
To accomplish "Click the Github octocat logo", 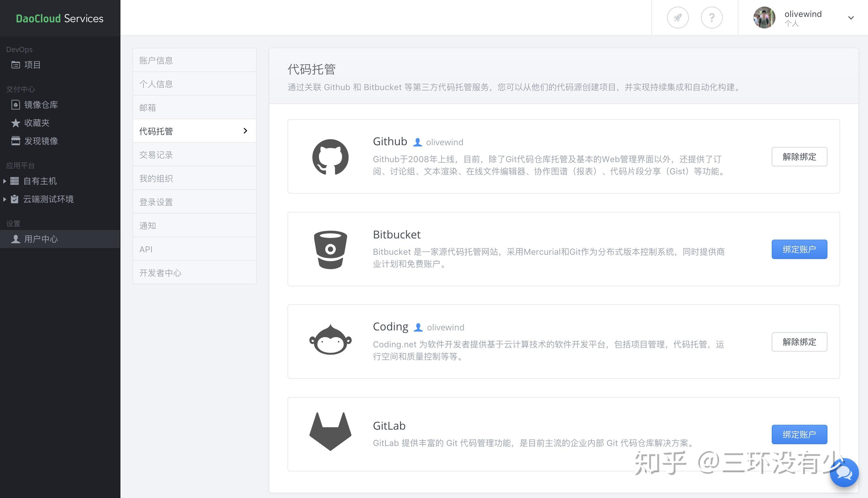I will tap(330, 157).
